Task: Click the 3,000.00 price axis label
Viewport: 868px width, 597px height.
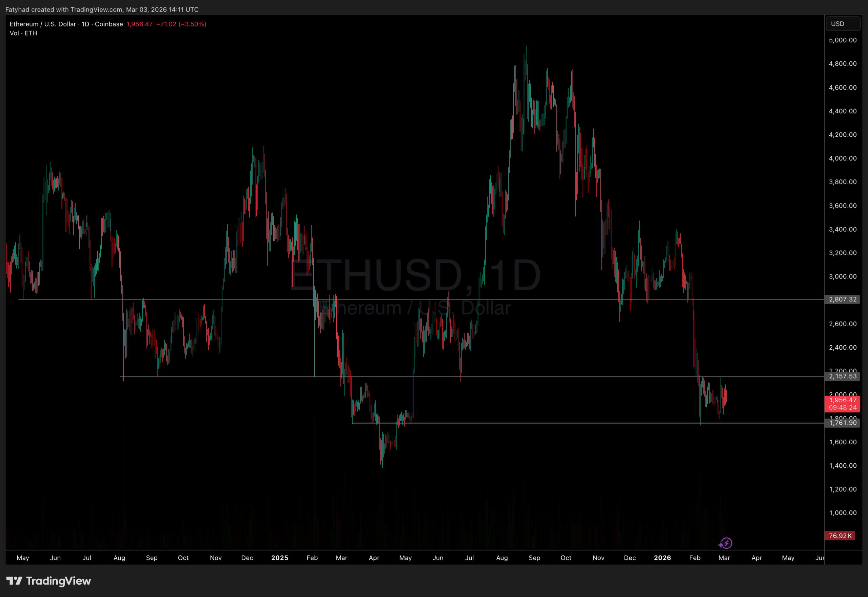Action: point(843,276)
